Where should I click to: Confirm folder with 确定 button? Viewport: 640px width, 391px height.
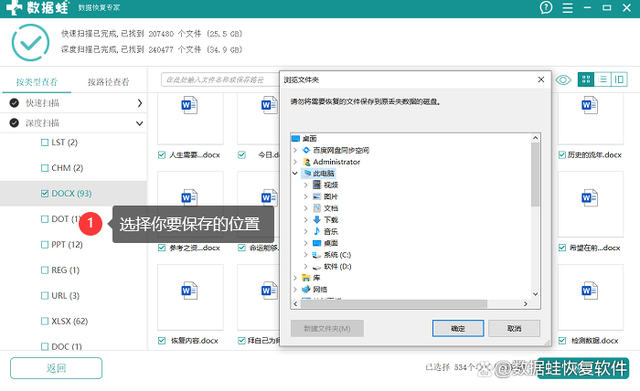click(x=458, y=329)
